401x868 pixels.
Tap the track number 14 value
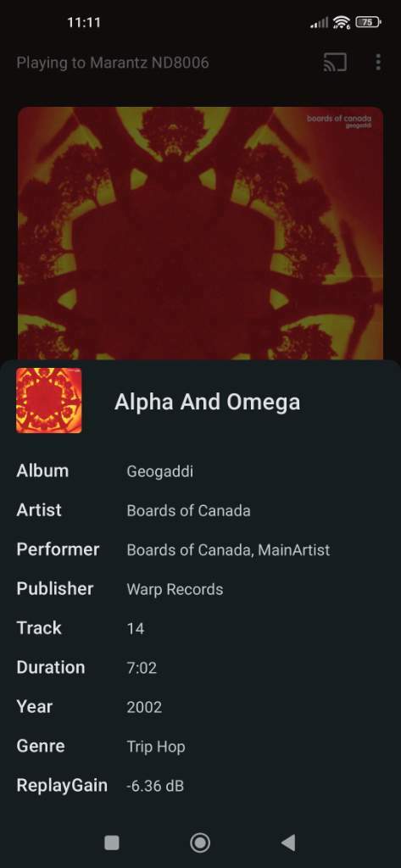(x=135, y=628)
